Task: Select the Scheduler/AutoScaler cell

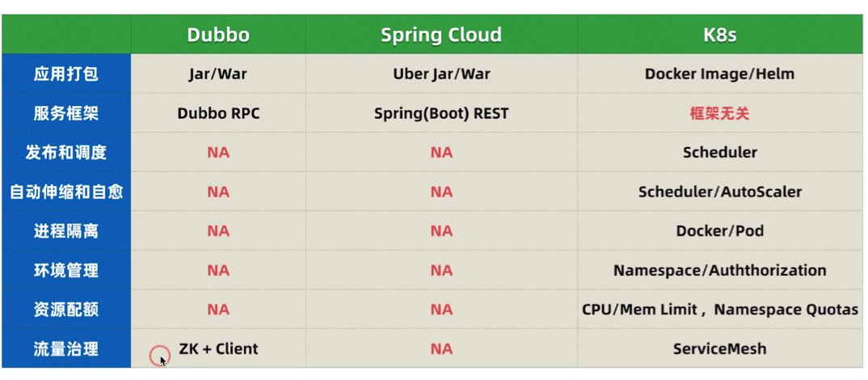Action: pos(719,192)
